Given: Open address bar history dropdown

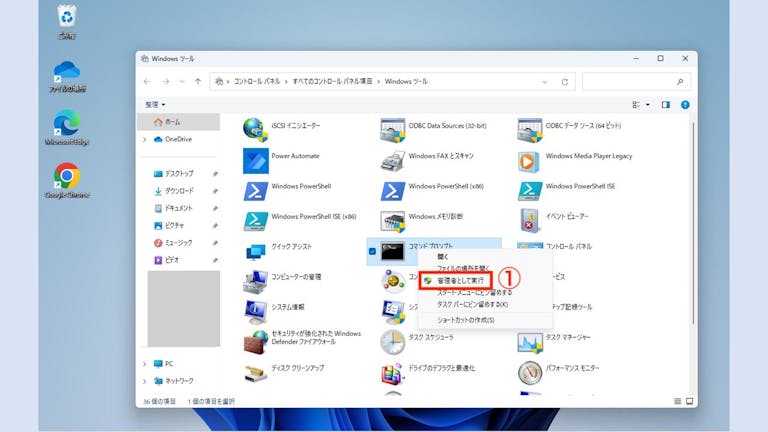Looking at the screenshot, I should point(545,82).
